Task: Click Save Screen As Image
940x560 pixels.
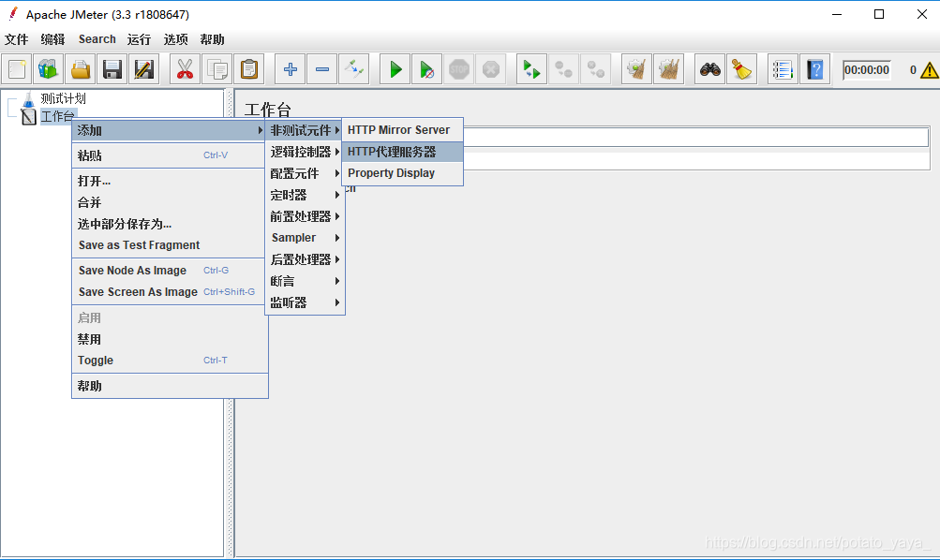Action: [x=169, y=291]
